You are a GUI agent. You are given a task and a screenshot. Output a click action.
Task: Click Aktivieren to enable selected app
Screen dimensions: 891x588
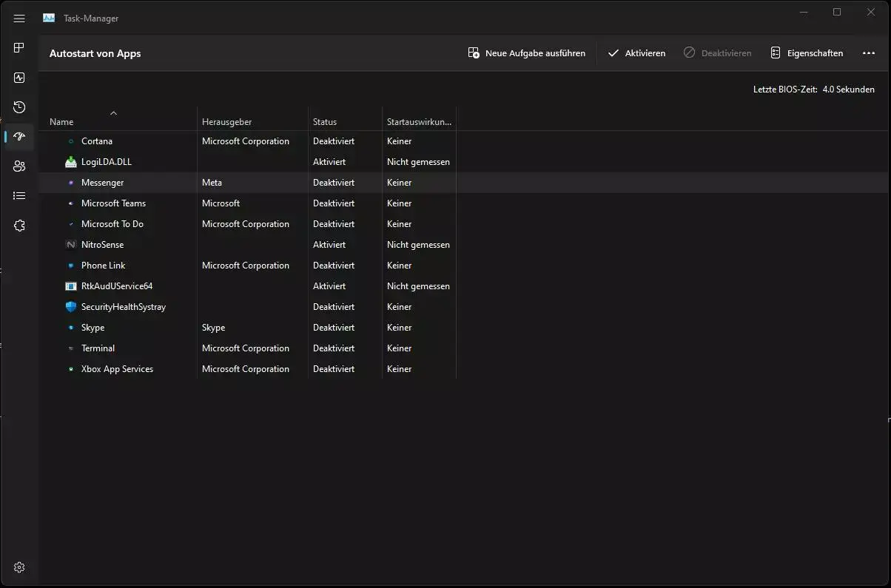636,53
